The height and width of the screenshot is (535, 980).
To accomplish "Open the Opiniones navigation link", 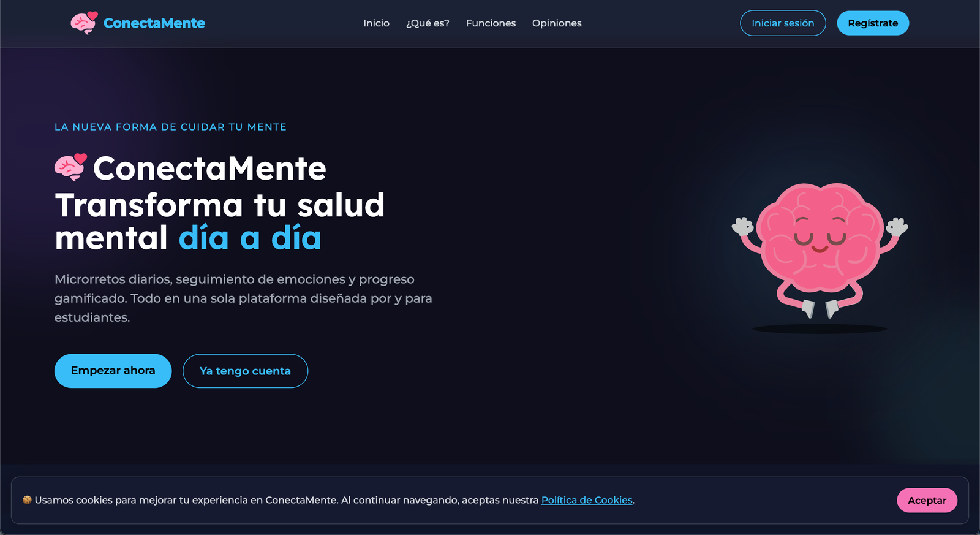I will pyautogui.click(x=557, y=23).
